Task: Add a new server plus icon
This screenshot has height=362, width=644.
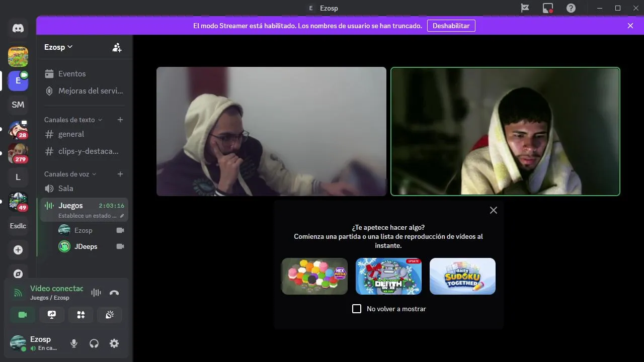Action: 18,250
